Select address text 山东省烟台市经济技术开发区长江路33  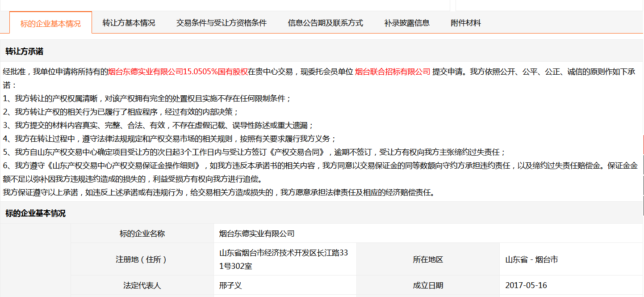tap(284, 253)
